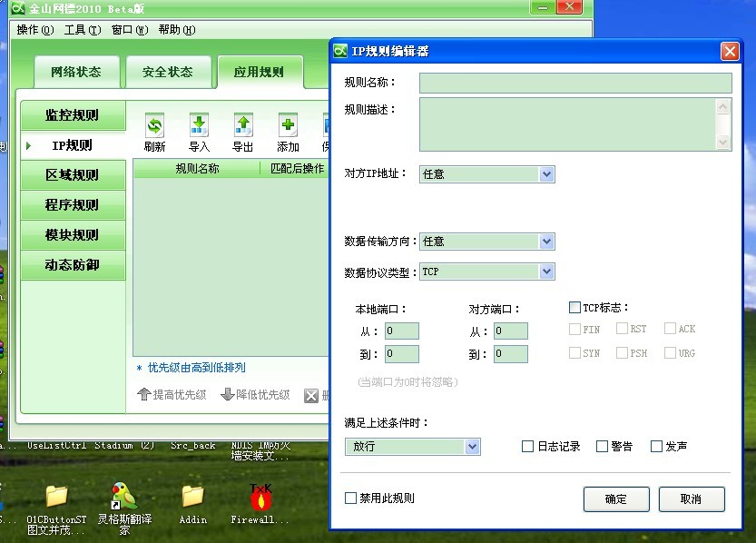Open the 工具(T) menu
756x543 pixels.
tap(83, 30)
